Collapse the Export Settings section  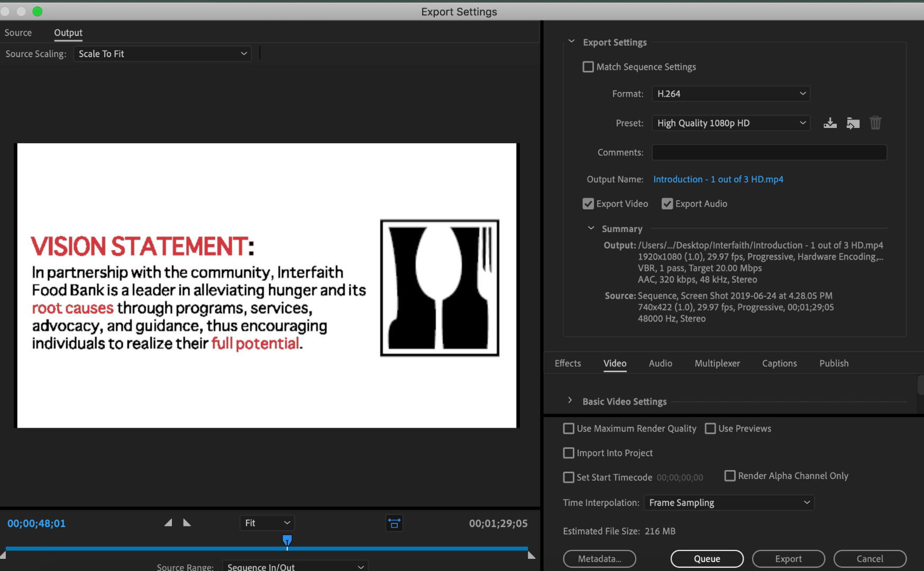point(571,41)
